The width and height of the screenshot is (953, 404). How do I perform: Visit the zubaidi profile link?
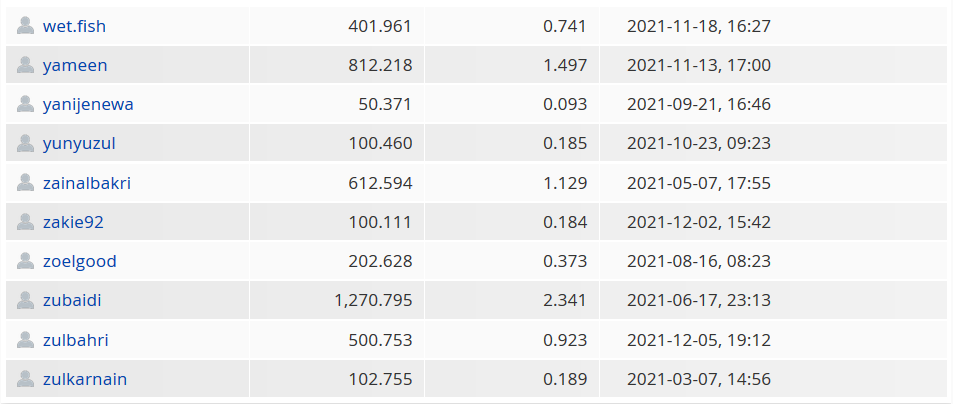[x=72, y=301]
